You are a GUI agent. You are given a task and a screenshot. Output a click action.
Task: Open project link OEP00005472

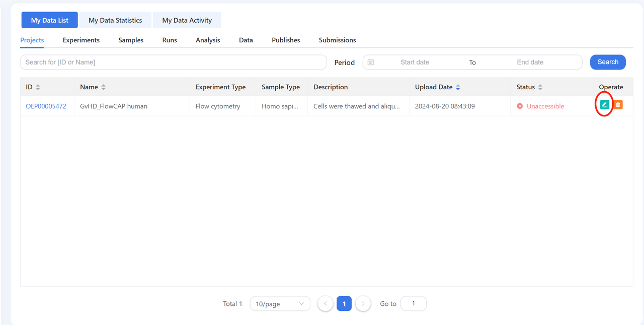46,106
